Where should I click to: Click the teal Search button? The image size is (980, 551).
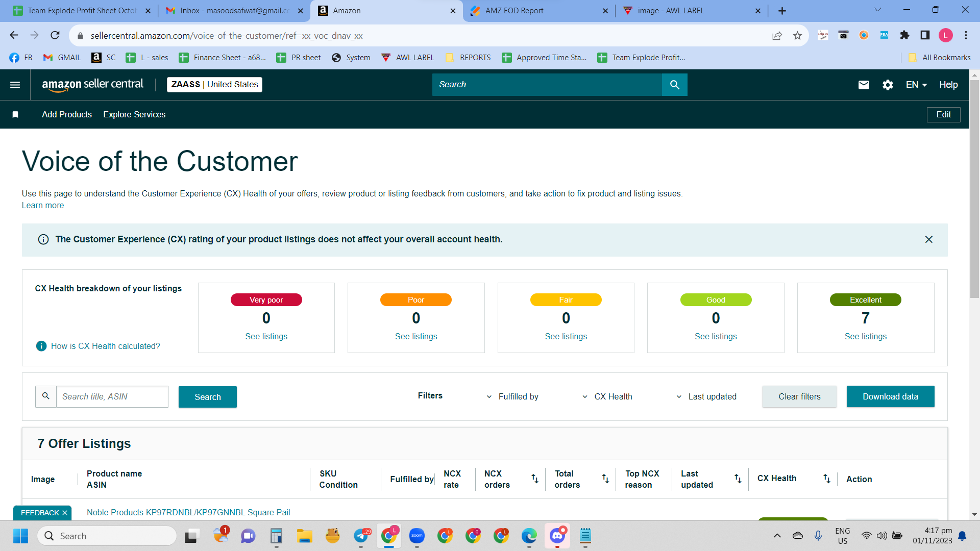(208, 397)
